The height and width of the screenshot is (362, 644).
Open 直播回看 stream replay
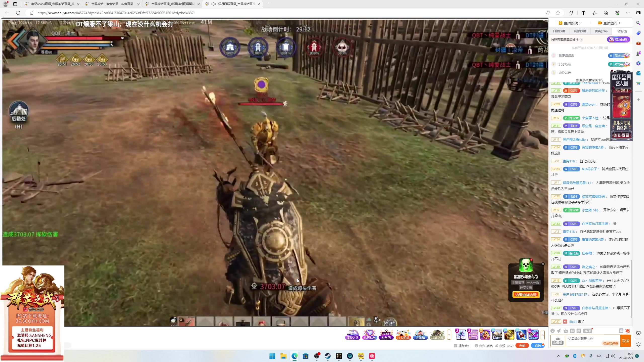pos(609,23)
